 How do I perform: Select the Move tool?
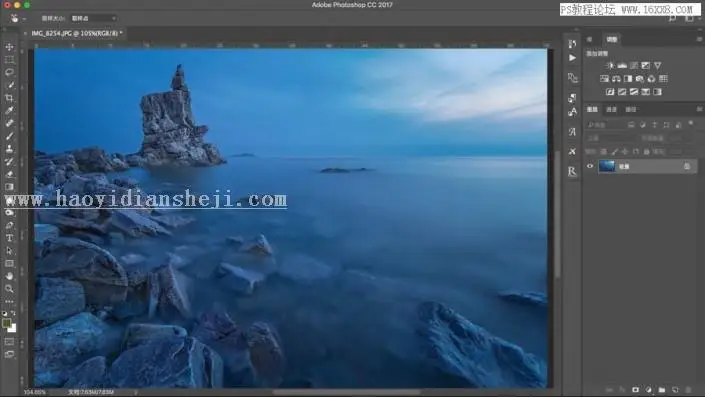[x=9, y=47]
